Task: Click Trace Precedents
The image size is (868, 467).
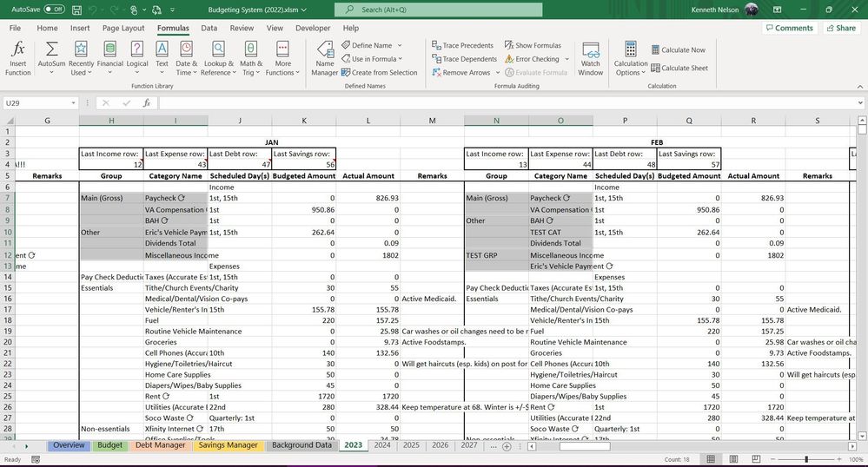Action: (x=462, y=45)
